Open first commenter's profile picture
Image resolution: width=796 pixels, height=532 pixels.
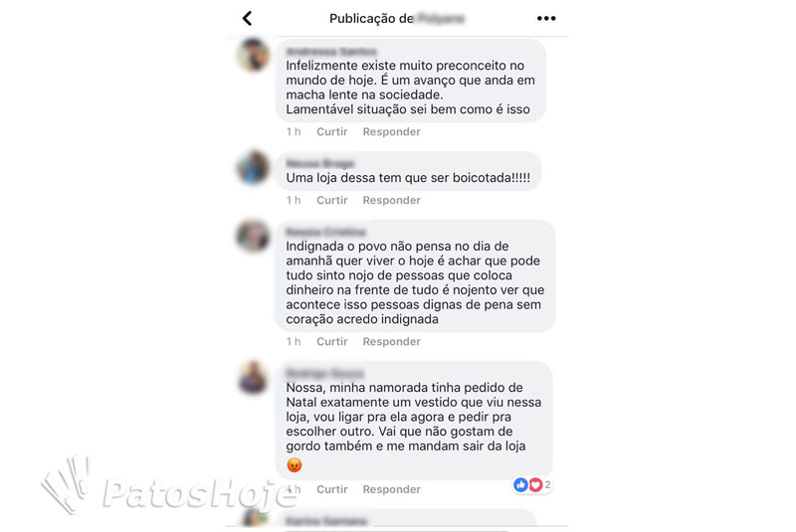[253, 55]
